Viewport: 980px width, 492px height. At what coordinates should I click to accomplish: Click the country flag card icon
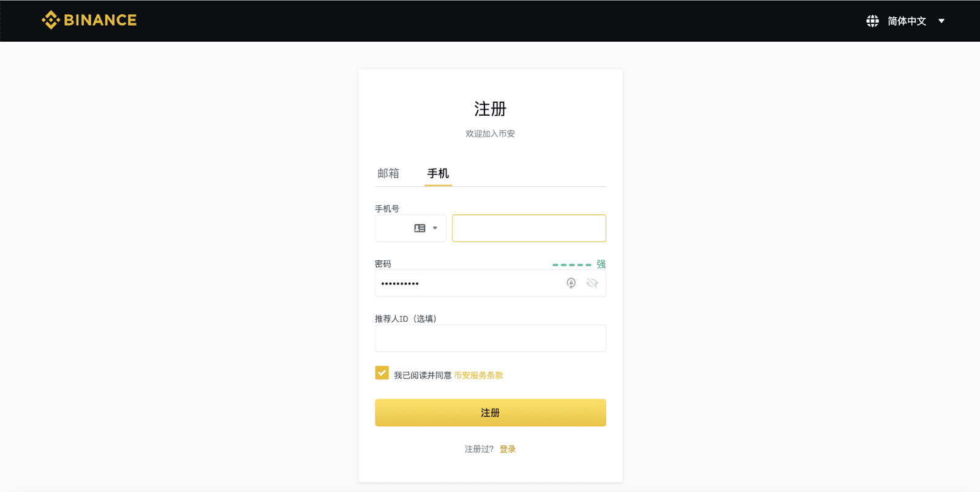point(420,228)
